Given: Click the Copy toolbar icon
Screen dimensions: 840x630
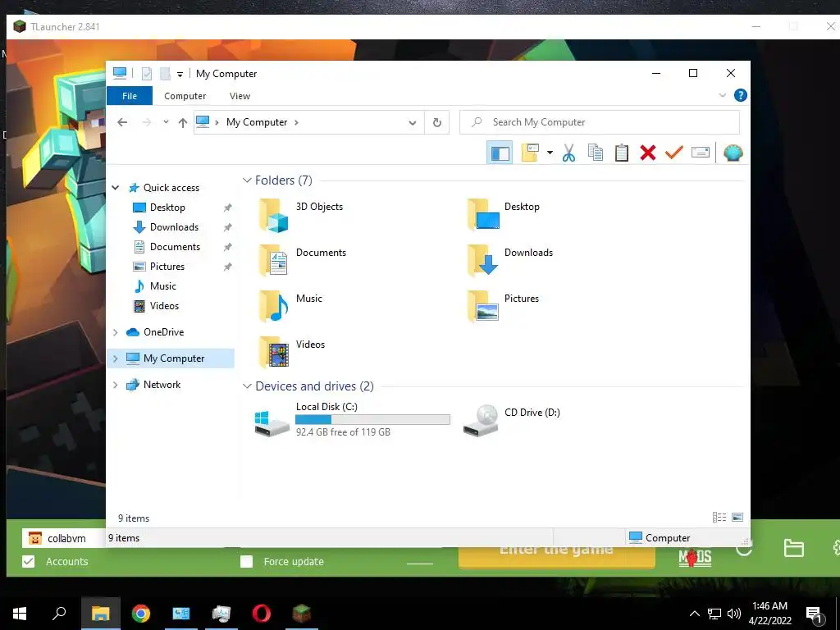Looking at the screenshot, I should [596, 153].
